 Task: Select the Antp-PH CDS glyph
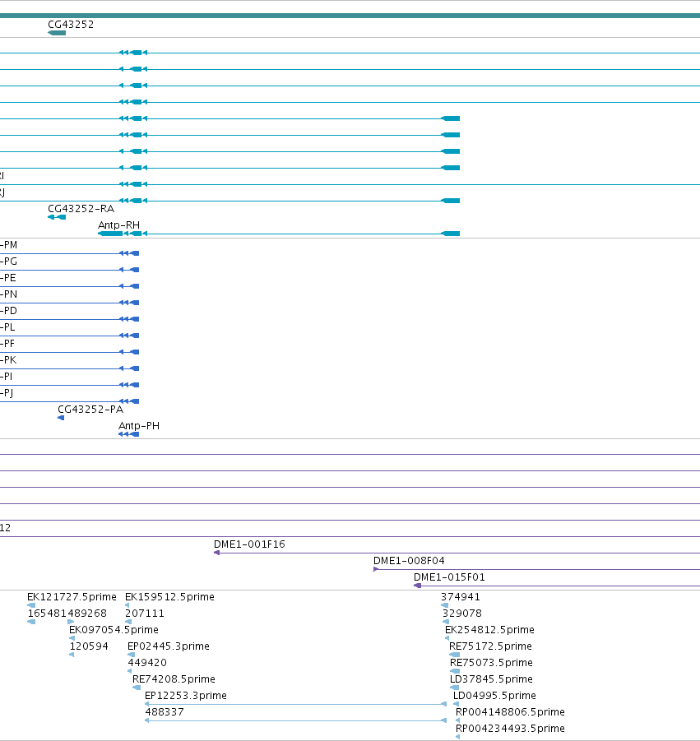click(x=128, y=434)
